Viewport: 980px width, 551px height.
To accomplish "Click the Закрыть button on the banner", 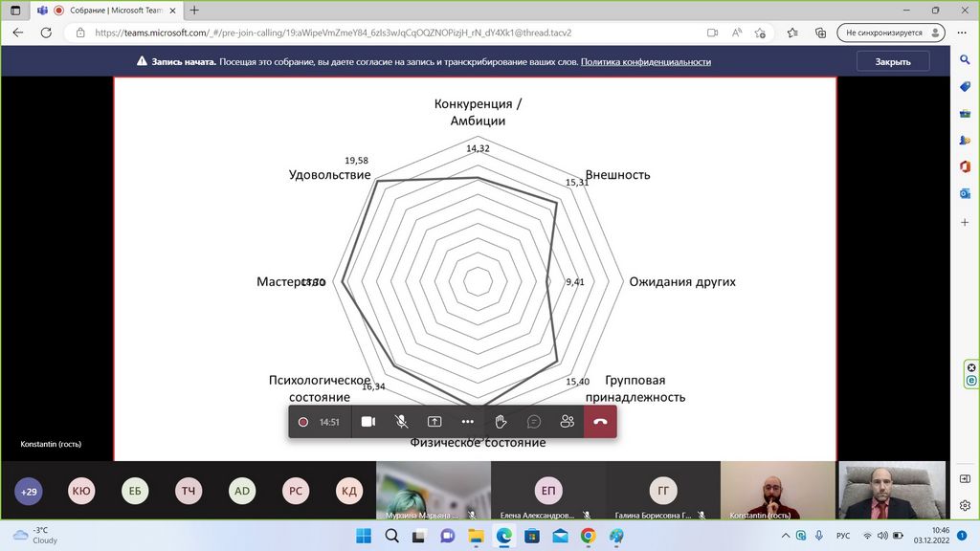I will click(x=892, y=61).
